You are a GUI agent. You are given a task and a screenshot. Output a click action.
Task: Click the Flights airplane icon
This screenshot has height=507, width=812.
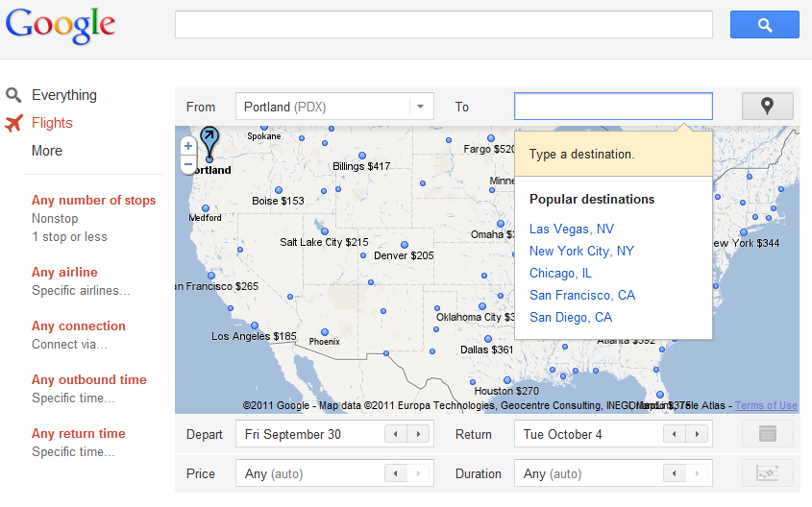pyautogui.click(x=14, y=123)
